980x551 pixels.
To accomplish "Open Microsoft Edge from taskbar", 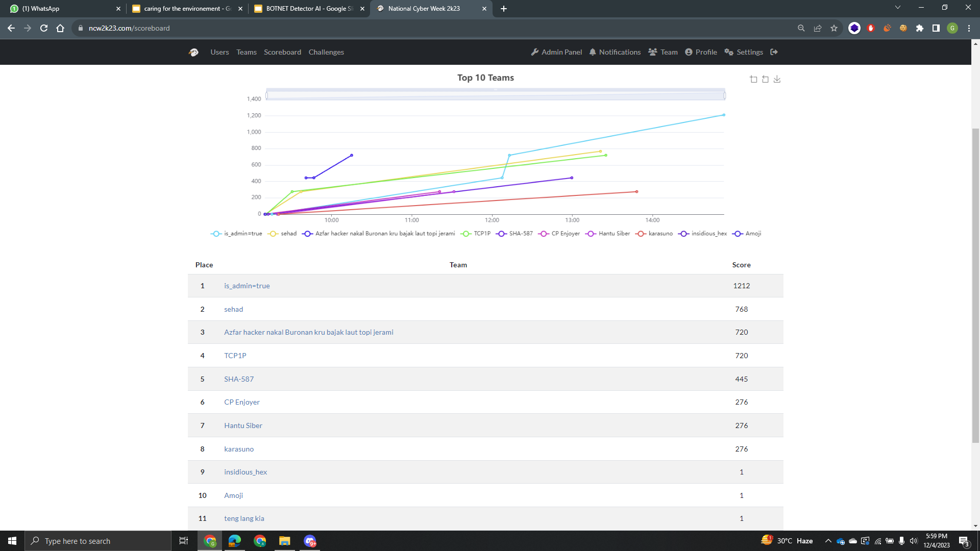I will click(x=235, y=541).
